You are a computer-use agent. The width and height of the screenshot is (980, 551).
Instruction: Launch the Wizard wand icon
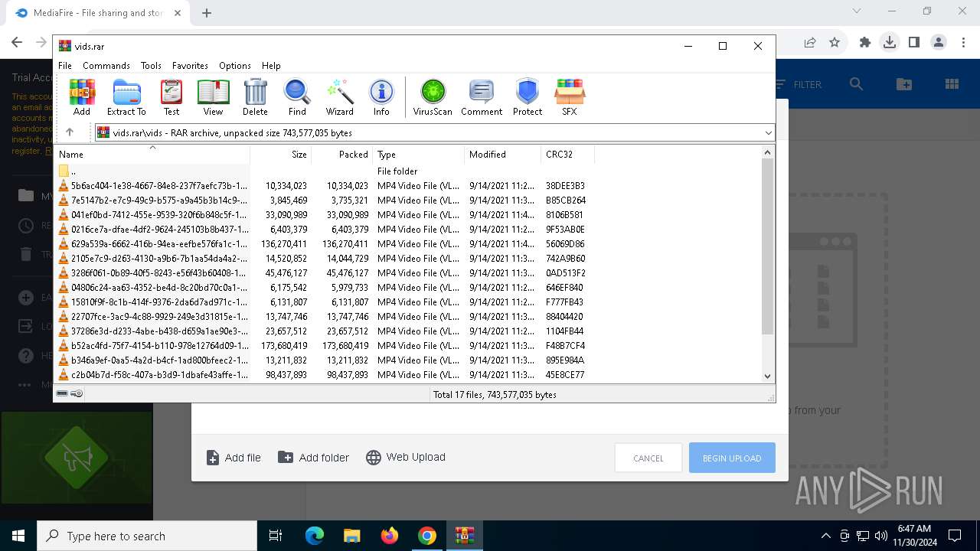[x=339, y=97]
